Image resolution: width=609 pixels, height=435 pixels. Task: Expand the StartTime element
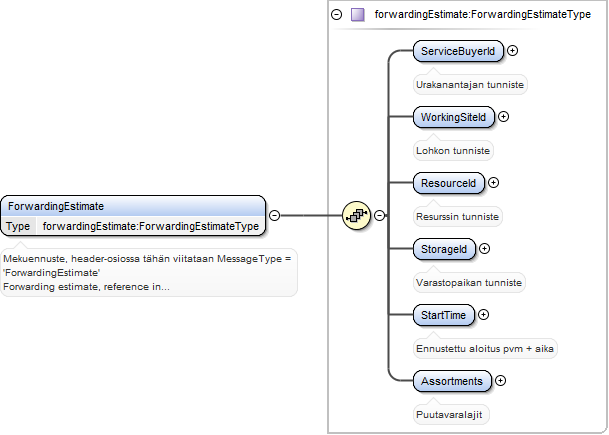coord(483,315)
